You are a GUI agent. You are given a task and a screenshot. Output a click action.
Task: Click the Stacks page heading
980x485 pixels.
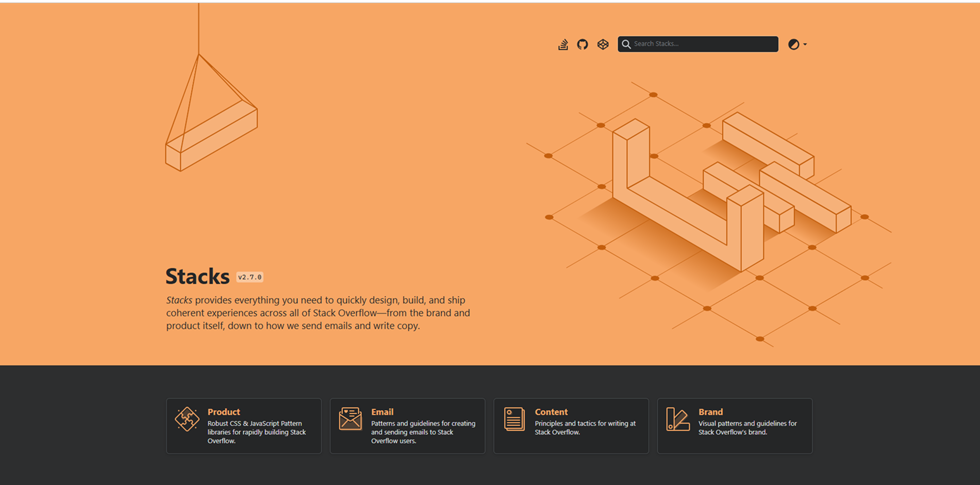coord(197,277)
